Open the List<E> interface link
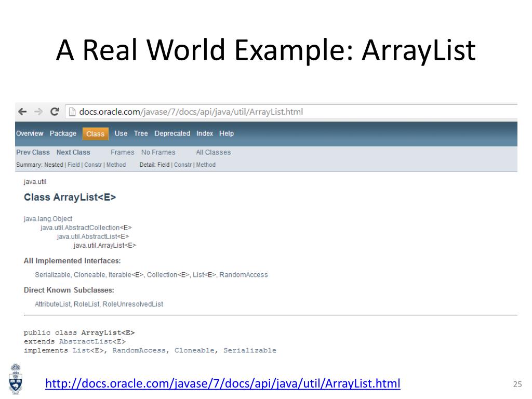The height and width of the screenshot is (399, 532). coord(204,275)
